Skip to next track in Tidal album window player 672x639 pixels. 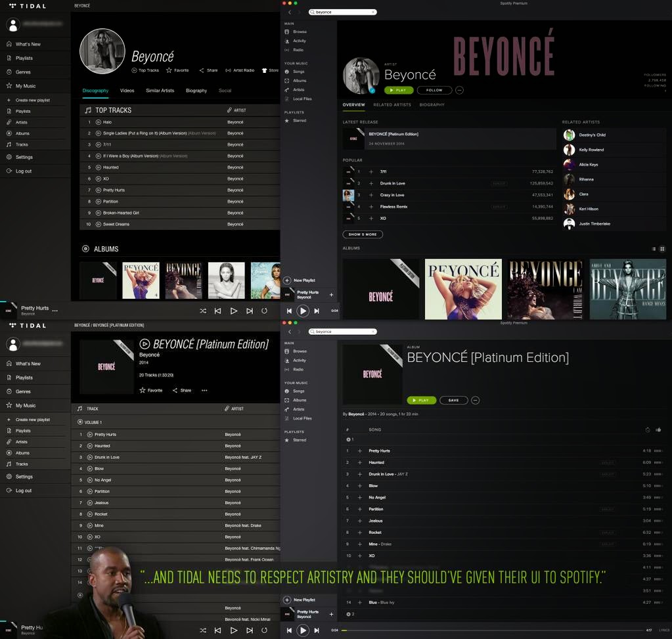[250, 630]
